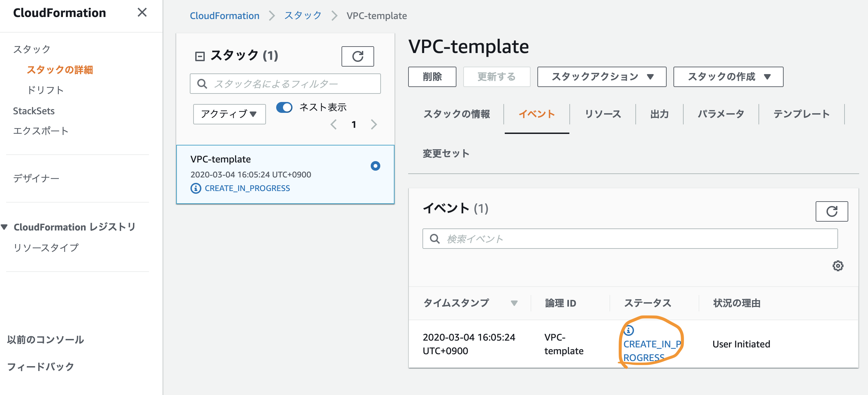The image size is (868, 395).
Task: Switch to 変更セット tab
Action: click(446, 154)
